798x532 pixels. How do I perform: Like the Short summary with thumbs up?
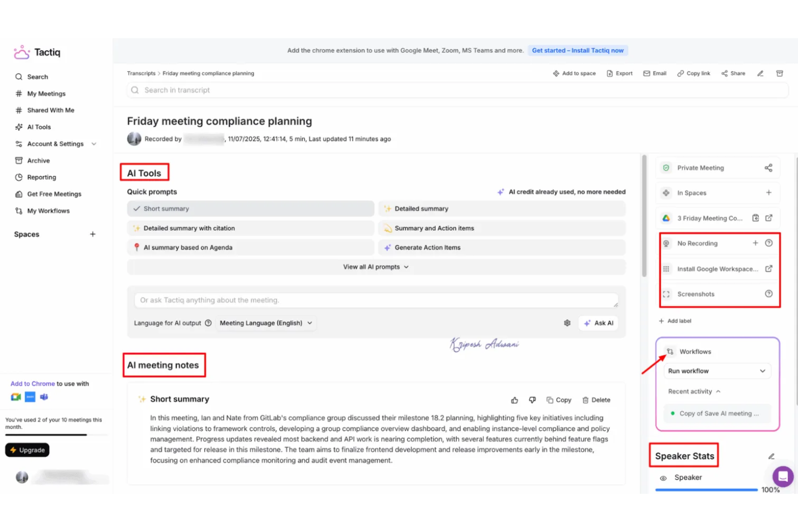514,400
